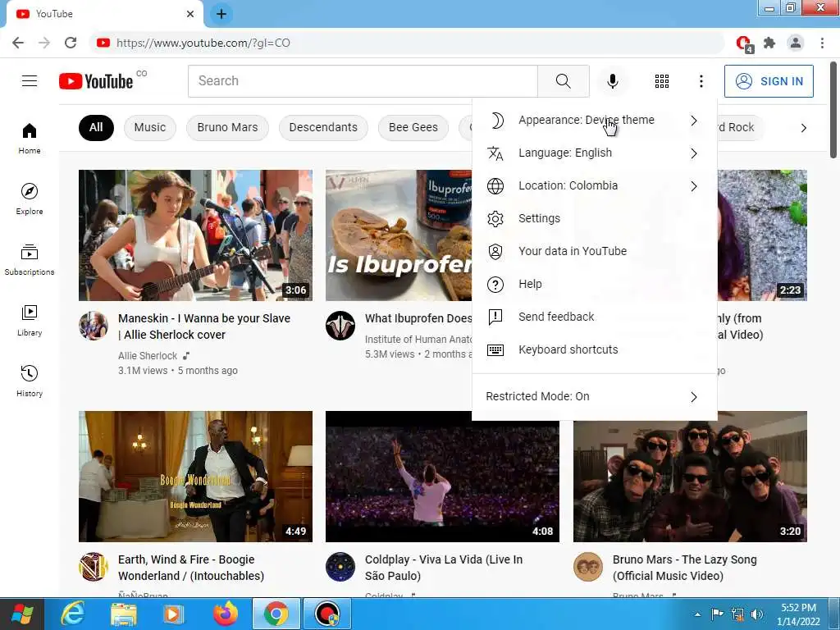Select Send feedback
840x630 pixels.
pos(594,317)
